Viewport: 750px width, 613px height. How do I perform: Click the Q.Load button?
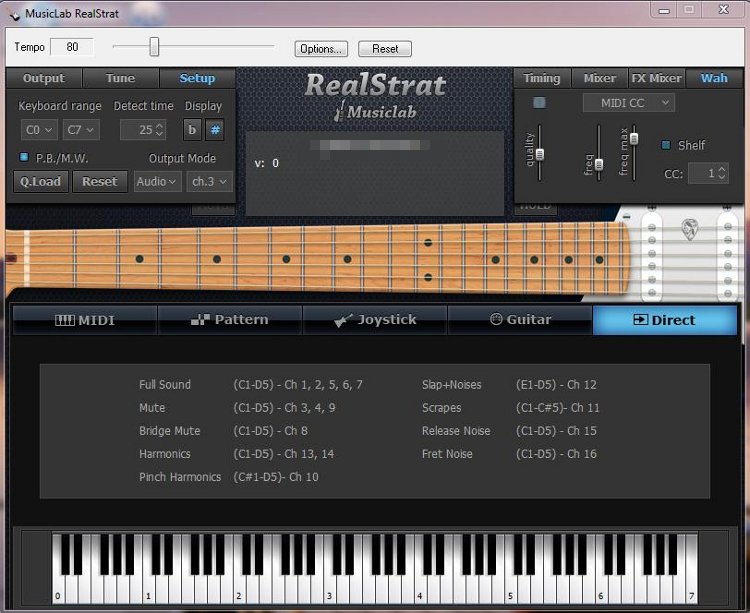coord(41,182)
